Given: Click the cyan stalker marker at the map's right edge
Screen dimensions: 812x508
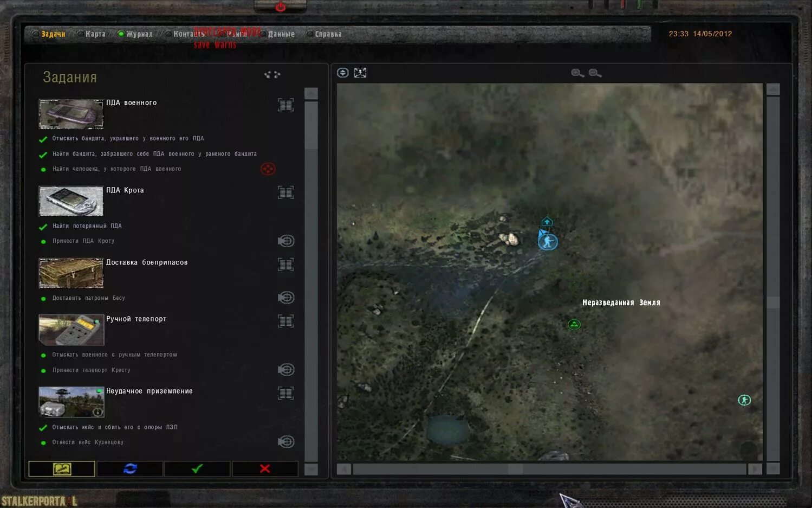Looking at the screenshot, I should coord(744,400).
